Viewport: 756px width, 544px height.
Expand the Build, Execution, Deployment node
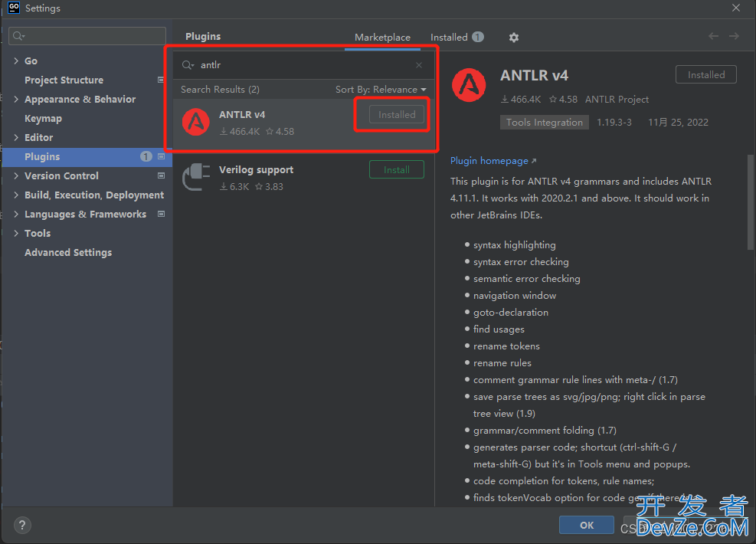(x=16, y=195)
